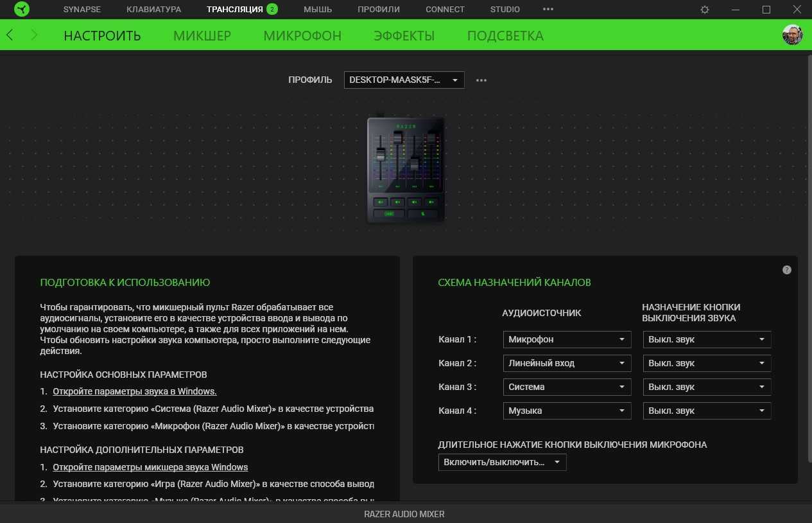Viewport: 812px width, 523px height.
Task: Open the Windows sound settings link
Action: pos(135,391)
